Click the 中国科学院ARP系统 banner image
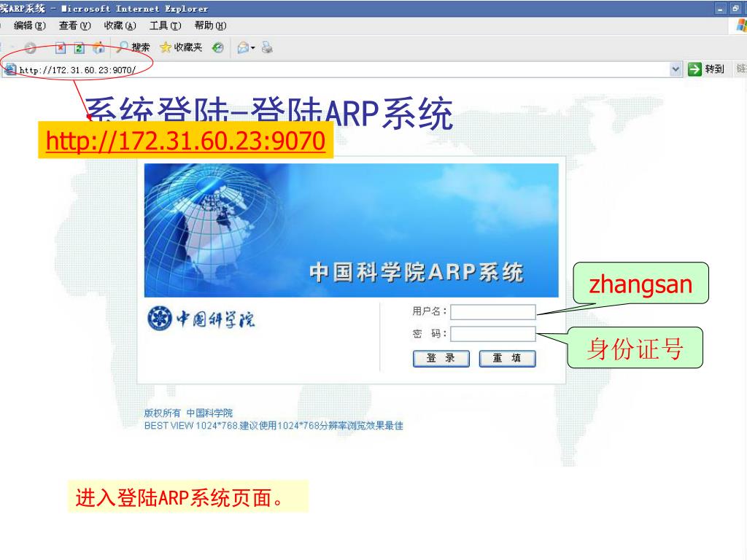This screenshot has width=747, height=560. point(351,230)
